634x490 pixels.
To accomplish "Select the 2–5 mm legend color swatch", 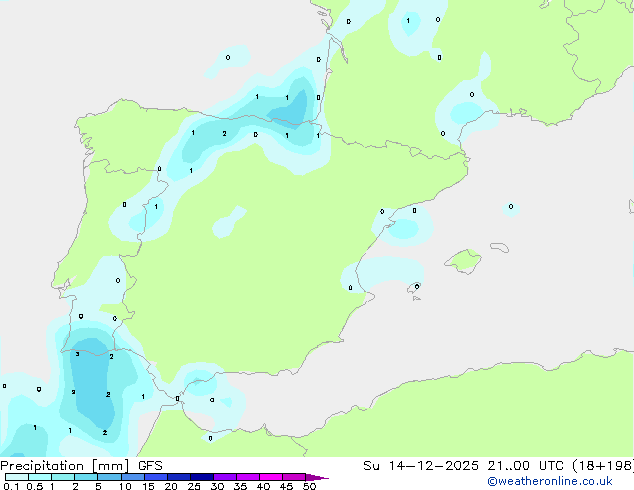I will point(86,477).
